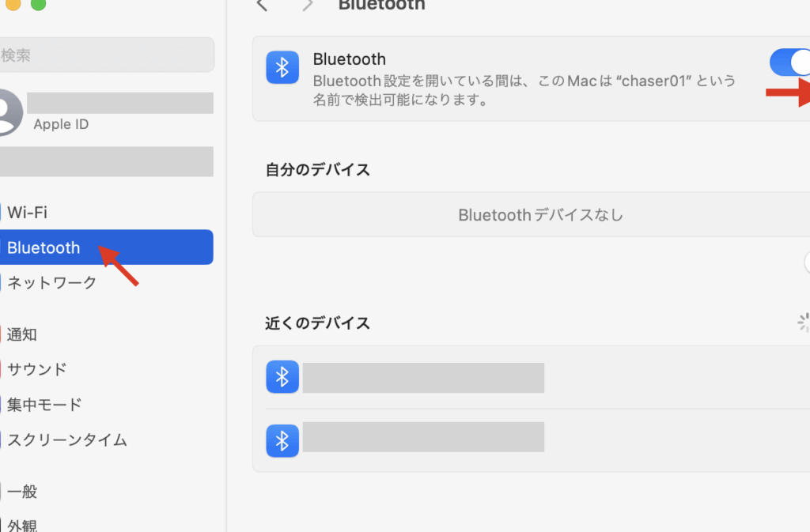Viewport: 810px width, 532px height.
Task: Click the 検索 search field
Action: pos(107,55)
